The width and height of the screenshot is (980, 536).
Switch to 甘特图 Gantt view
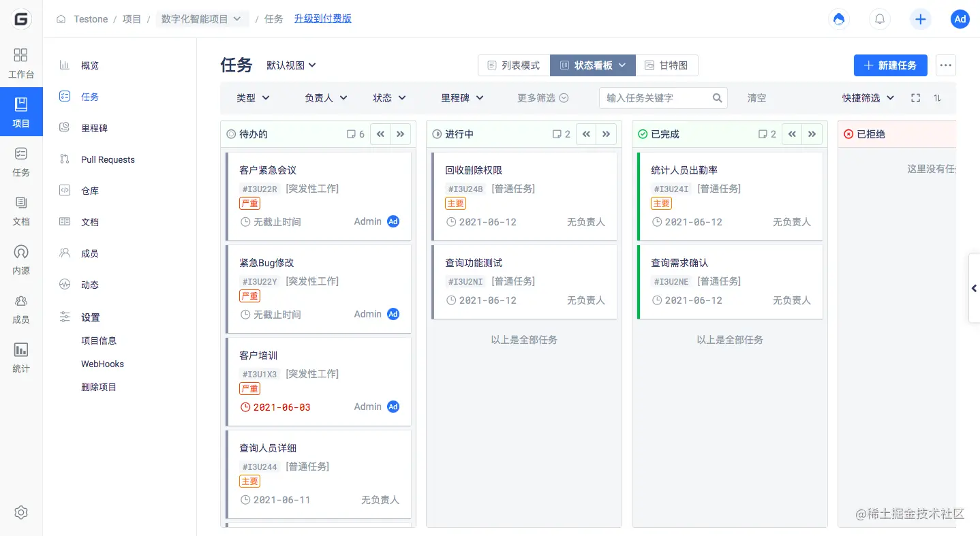coord(667,65)
